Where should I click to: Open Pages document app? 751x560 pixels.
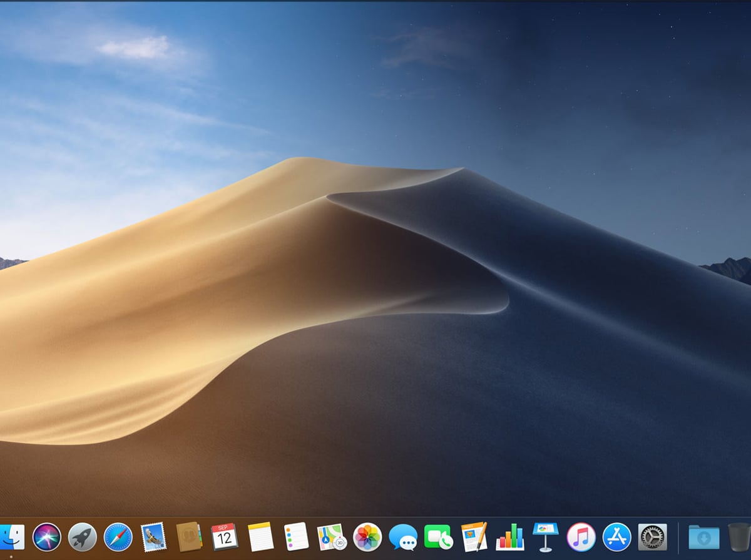point(474,537)
